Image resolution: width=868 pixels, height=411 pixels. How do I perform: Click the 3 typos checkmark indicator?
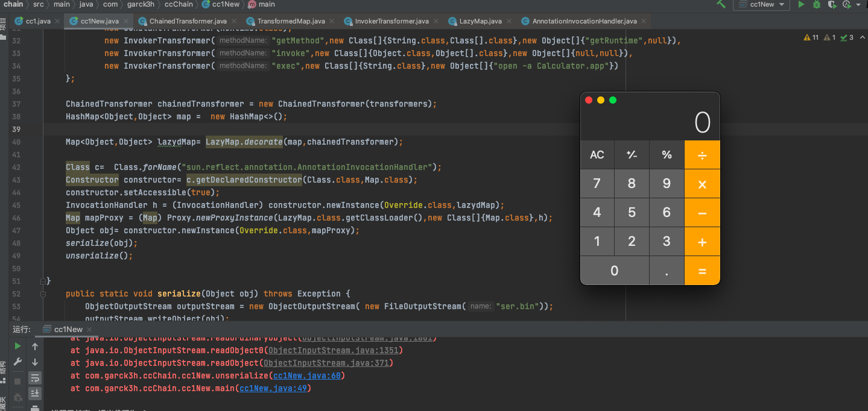847,37
